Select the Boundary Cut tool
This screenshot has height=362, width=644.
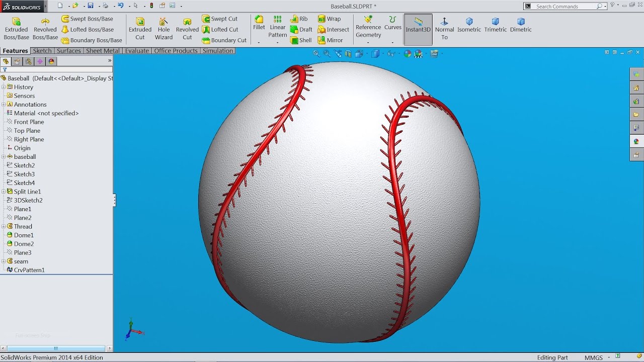224,40
